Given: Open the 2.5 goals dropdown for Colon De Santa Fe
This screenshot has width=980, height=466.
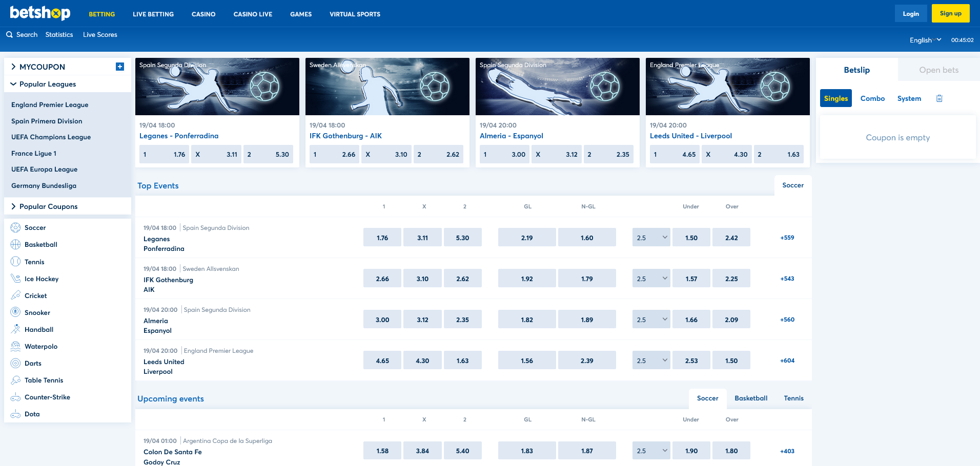Looking at the screenshot, I should point(651,451).
